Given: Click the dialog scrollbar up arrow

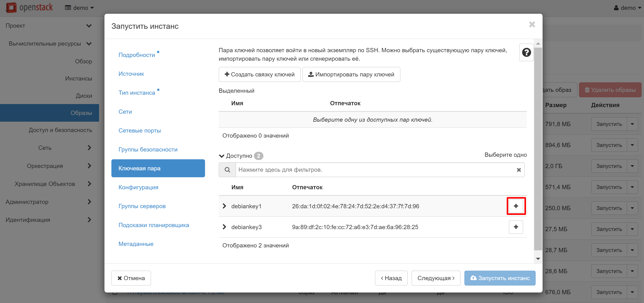Looking at the screenshot, I should [x=538, y=44].
